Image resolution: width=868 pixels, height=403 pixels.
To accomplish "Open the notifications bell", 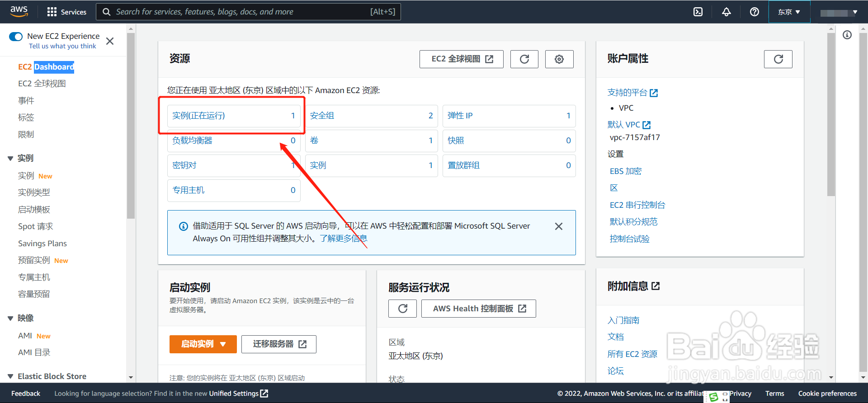I will (726, 12).
